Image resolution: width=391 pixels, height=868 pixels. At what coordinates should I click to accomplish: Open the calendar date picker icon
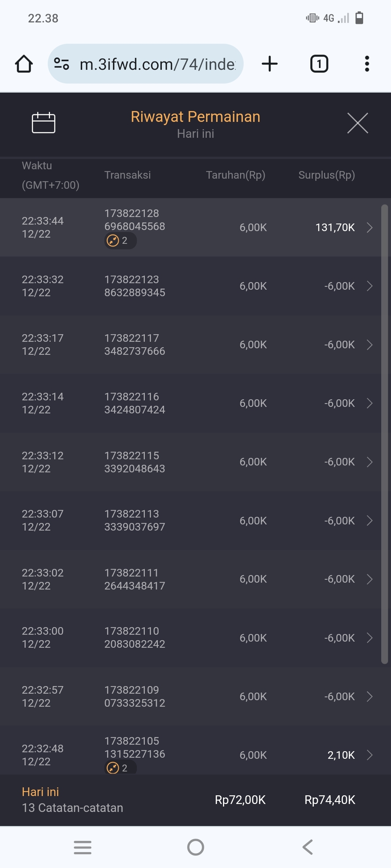click(x=43, y=123)
